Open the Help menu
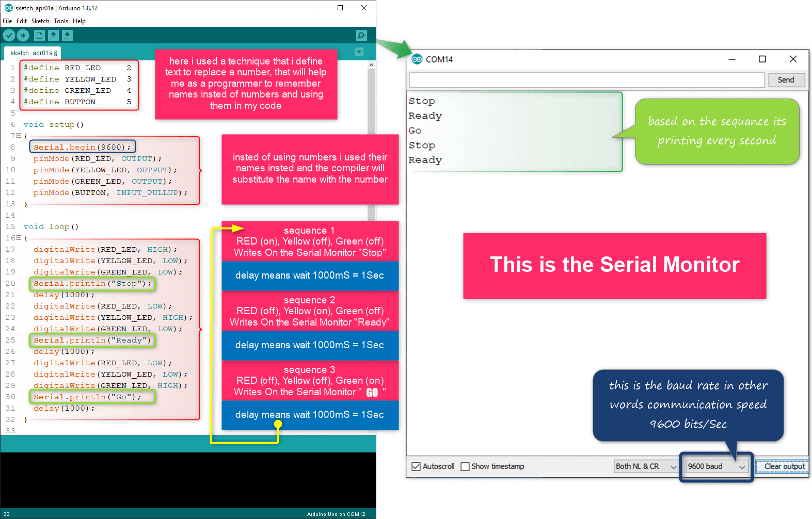Viewport: 812px width, 519px height. pos(79,21)
